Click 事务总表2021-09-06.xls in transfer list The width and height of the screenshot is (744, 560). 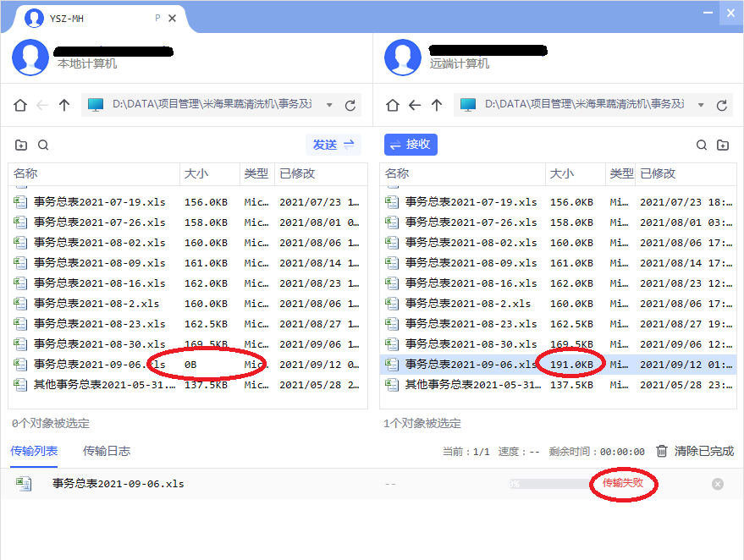118,484
